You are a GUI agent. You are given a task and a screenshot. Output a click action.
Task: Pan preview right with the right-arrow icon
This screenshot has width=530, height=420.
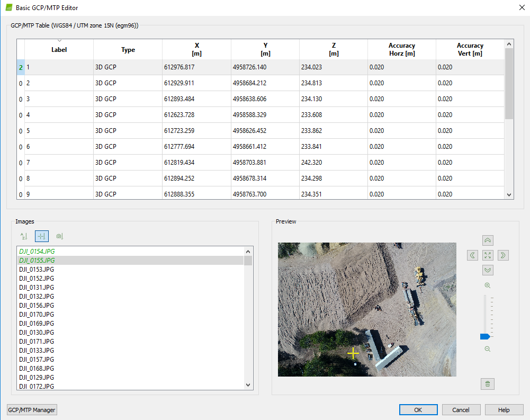coord(503,255)
